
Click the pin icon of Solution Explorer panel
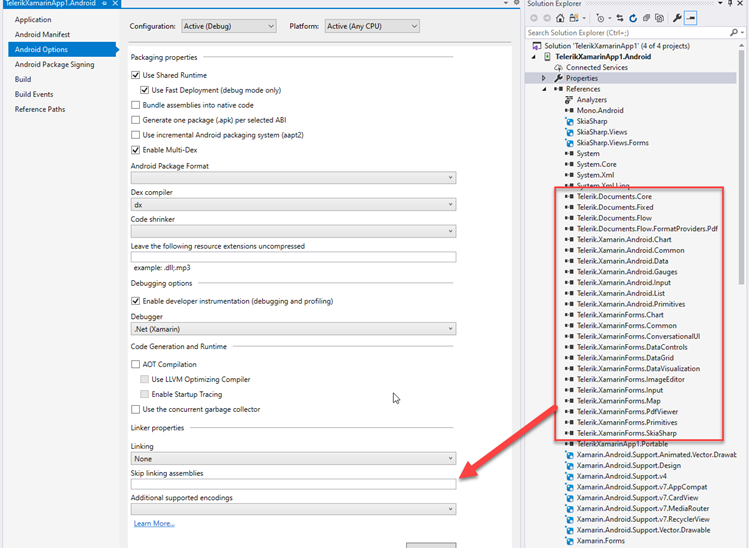coord(730,3)
